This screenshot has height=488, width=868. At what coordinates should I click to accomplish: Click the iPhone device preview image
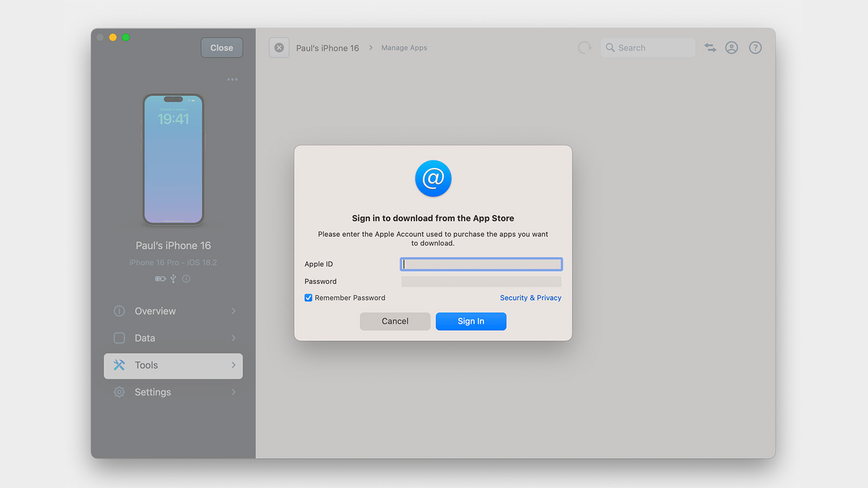tap(173, 159)
